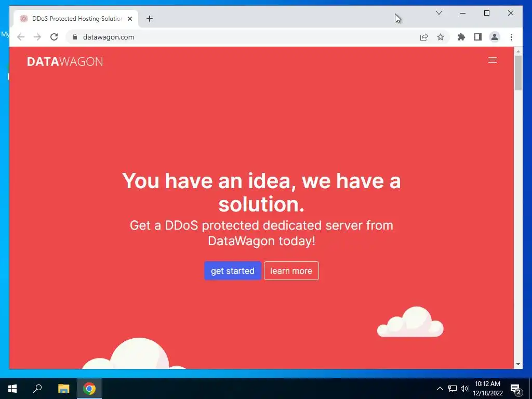Click the scrollbar down arrow
This screenshot has height=399, width=532.
pyautogui.click(x=518, y=364)
